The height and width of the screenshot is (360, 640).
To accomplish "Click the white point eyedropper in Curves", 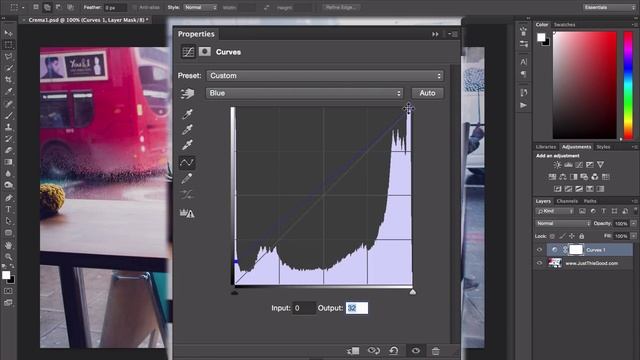I will tap(187, 145).
